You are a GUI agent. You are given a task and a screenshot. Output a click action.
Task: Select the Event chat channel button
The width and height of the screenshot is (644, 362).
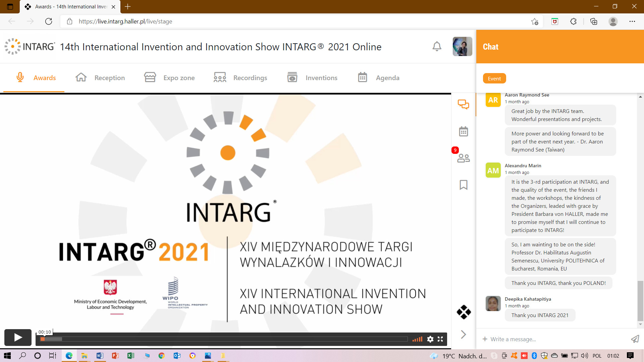click(x=494, y=78)
